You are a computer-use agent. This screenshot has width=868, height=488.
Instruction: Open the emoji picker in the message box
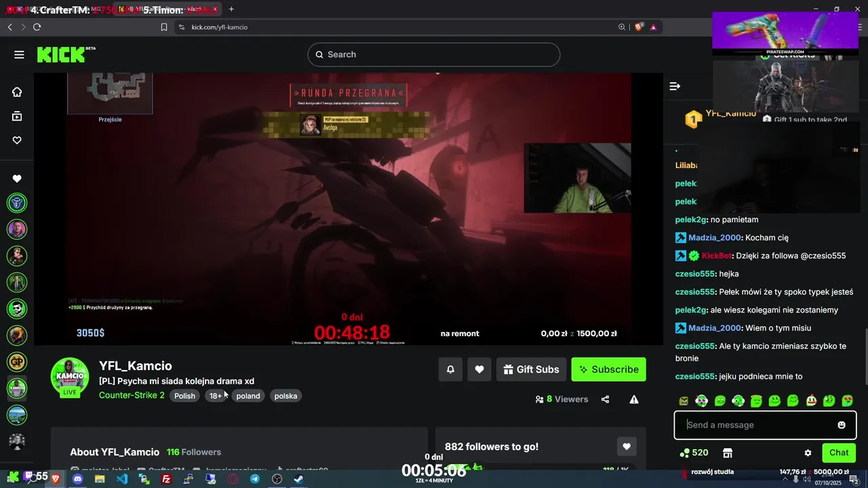tap(842, 425)
